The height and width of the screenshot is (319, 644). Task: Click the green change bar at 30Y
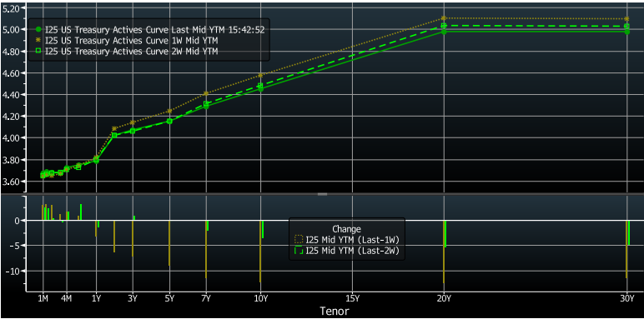(628, 233)
